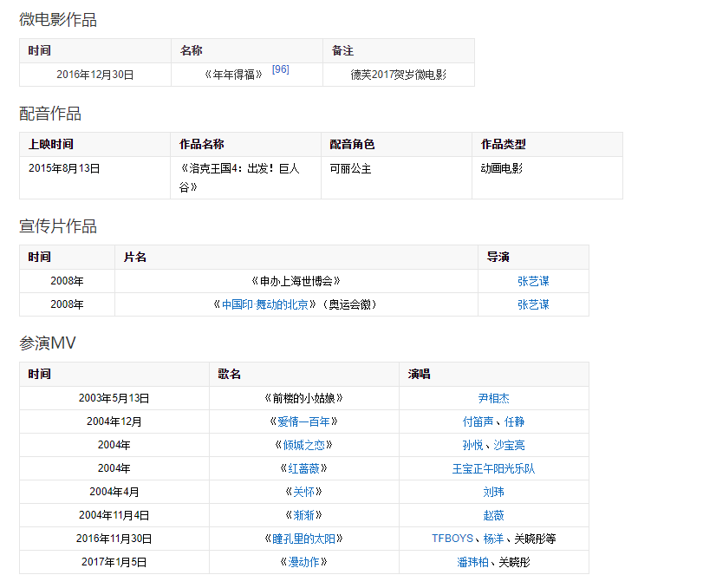This screenshot has width=703, height=588.
Task: Click the TFBOYS link
Action: [452, 539]
